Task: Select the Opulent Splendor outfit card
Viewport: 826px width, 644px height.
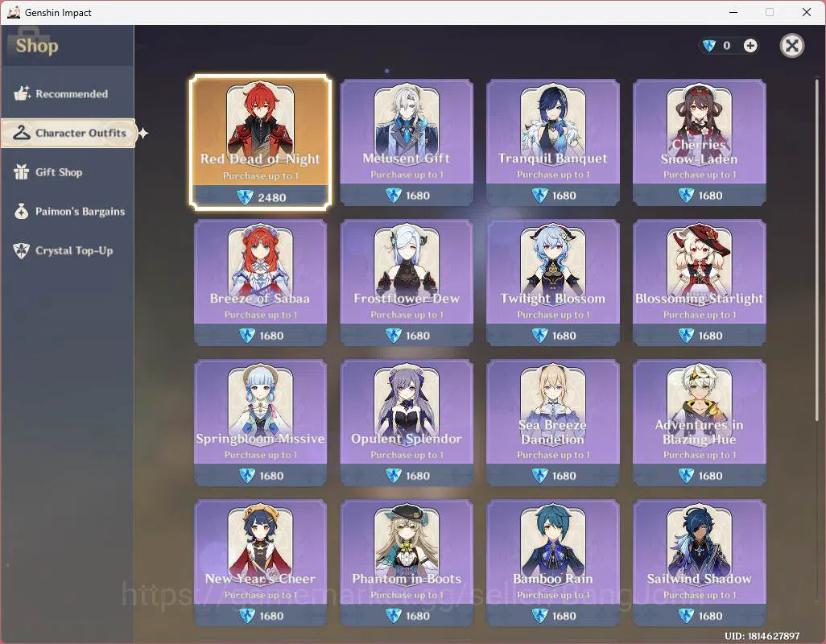Action: (x=406, y=423)
